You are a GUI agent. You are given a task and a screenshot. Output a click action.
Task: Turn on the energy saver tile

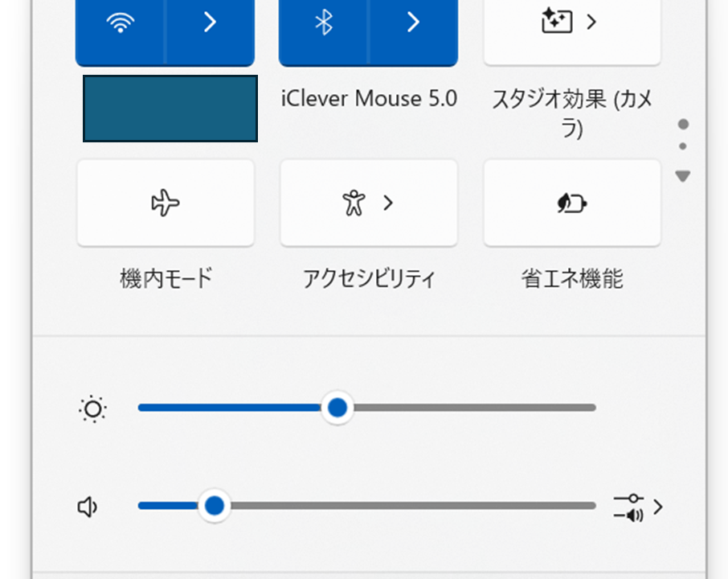pos(571,203)
